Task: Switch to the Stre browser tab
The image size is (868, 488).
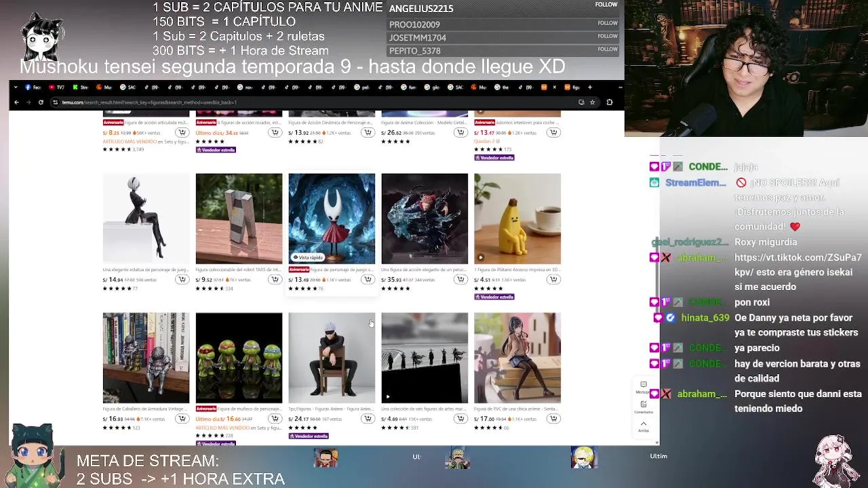Action: 81,87
